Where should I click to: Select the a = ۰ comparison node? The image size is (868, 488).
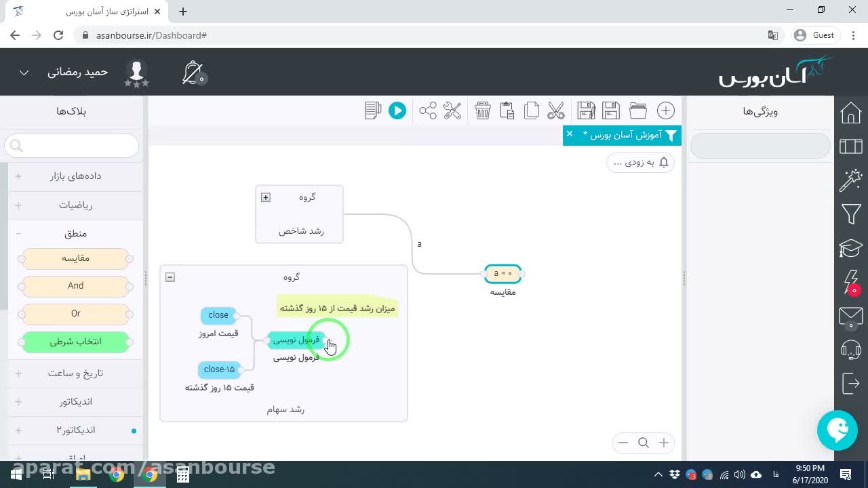503,274
